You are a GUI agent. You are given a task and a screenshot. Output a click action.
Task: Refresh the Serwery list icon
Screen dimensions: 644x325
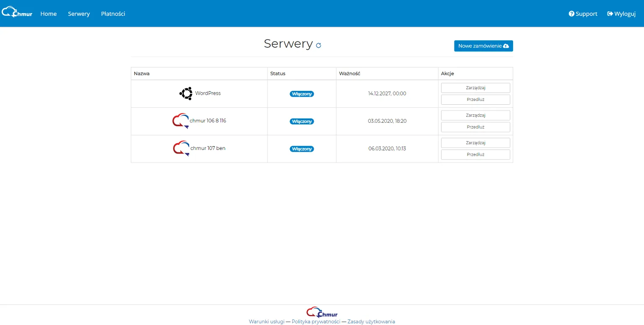pos(319,45)
